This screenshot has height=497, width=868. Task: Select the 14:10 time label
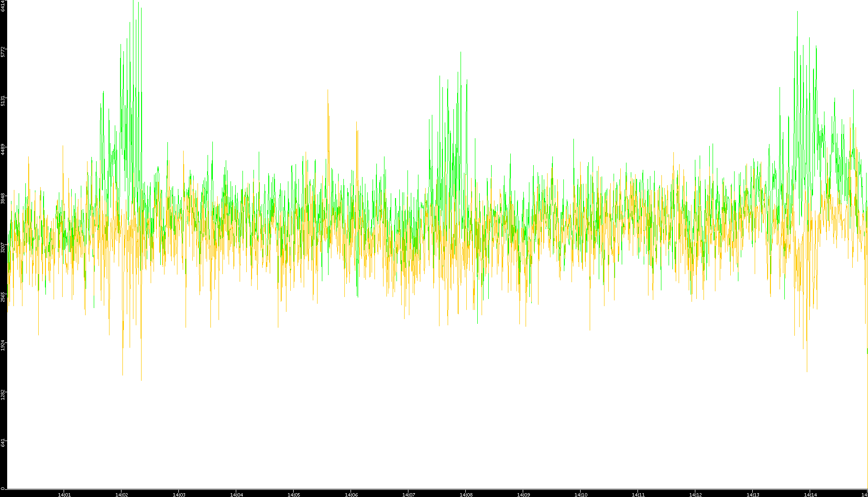click(x=581, y=495)
